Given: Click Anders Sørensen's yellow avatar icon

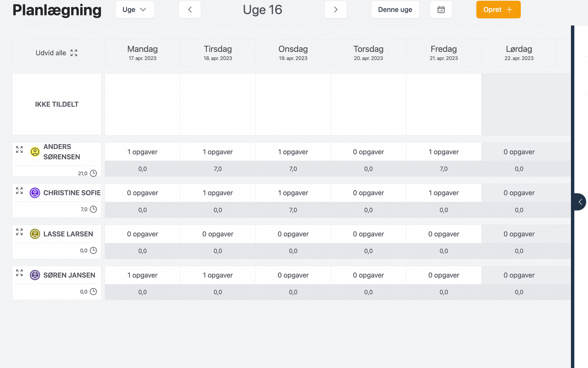Looking at the screenshot, I should 35,152.
